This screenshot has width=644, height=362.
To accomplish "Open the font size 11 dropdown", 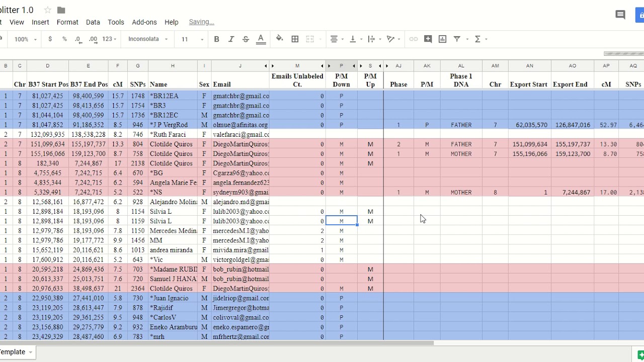I will (x=192, y=39).
